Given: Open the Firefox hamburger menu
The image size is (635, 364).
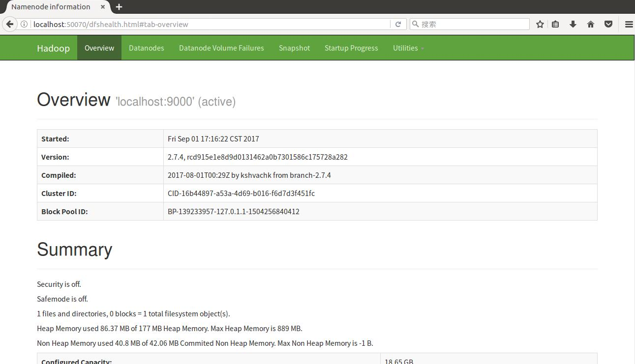Looking at the screenshot, I should point(629,24).
